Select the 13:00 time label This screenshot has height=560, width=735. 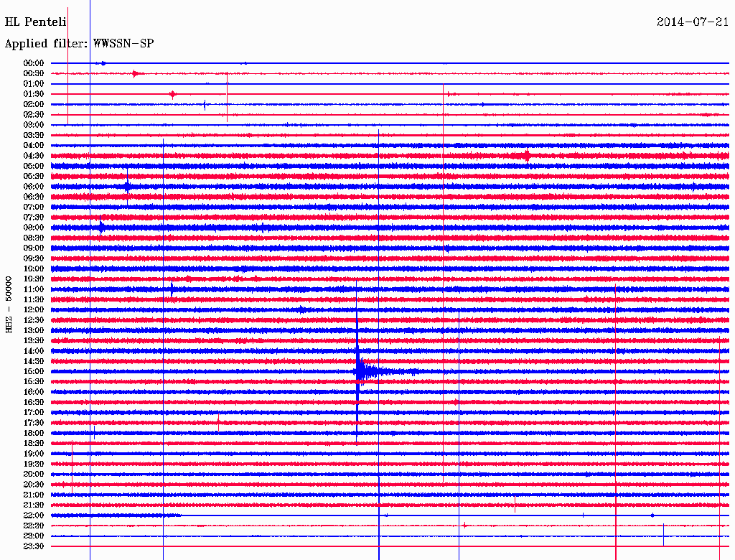click(x=33, y=330)
